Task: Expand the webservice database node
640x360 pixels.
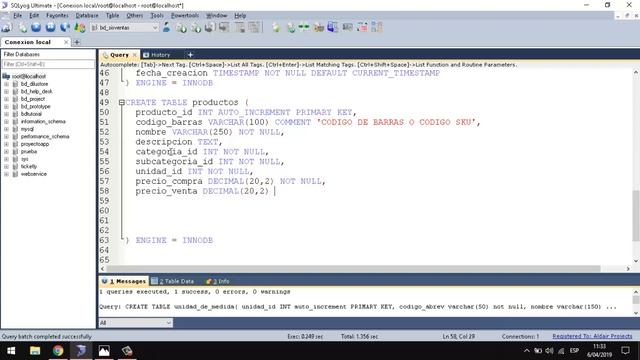Action: click(x=6, y=174)
